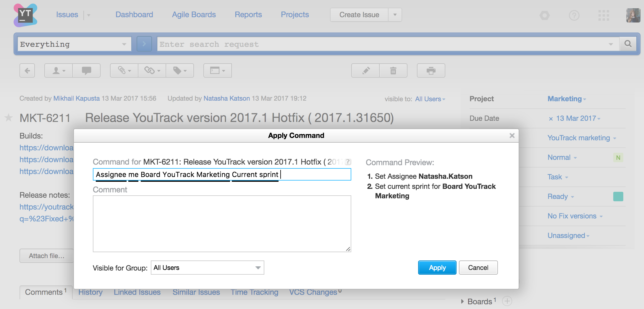
Task: Click the back arrow toolbar button
Action: [27, 71]
